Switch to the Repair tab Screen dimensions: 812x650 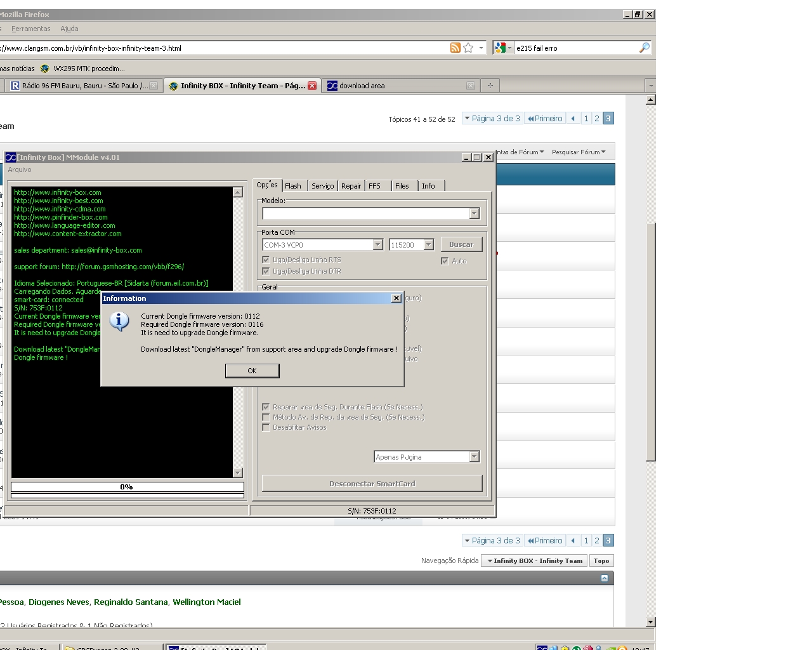[x=351, y=186]
